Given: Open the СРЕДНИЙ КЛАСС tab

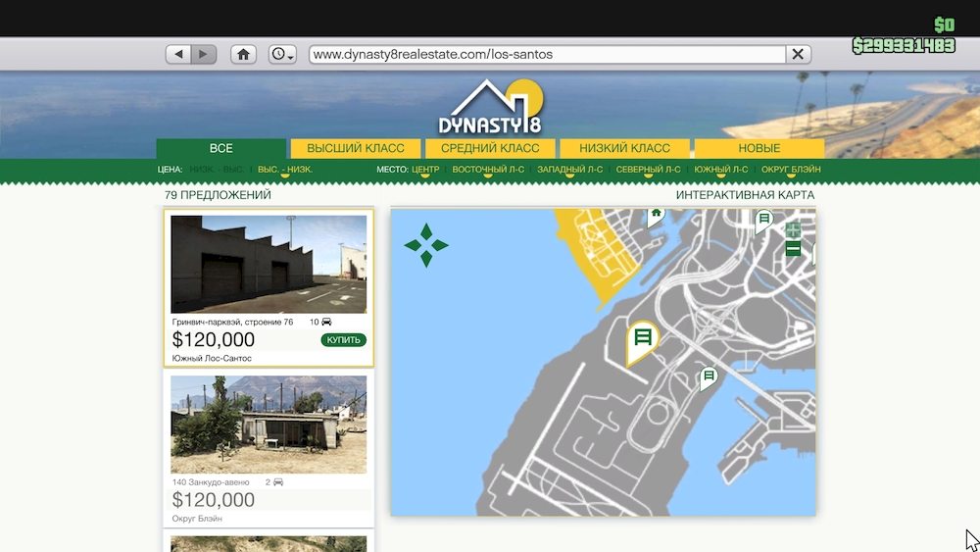Looking at the screenshot, I should click(x=490, y=148).
